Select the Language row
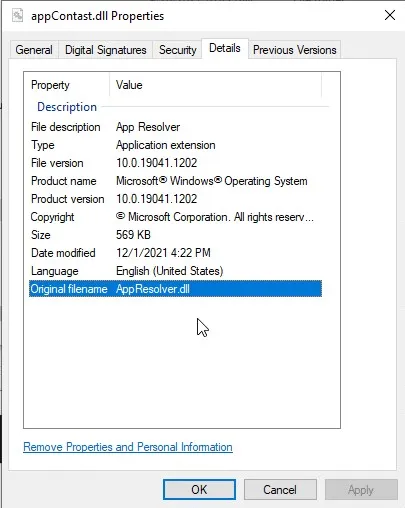 [x=175, y=271]
